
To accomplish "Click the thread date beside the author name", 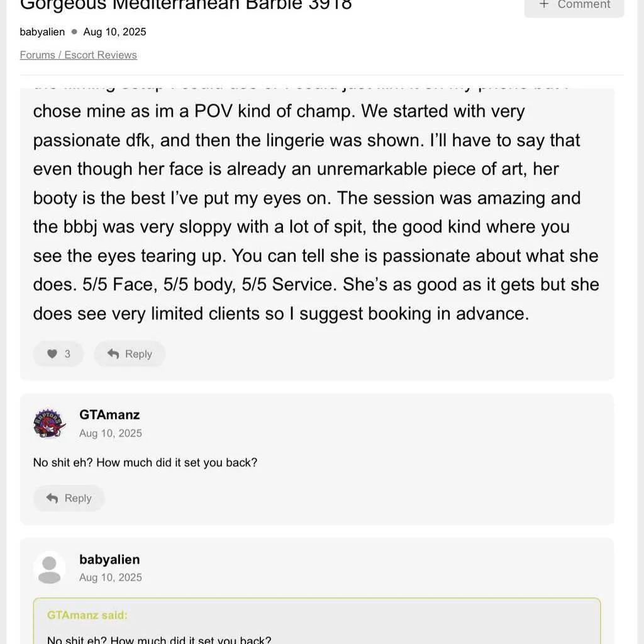I will pos(114,31).
